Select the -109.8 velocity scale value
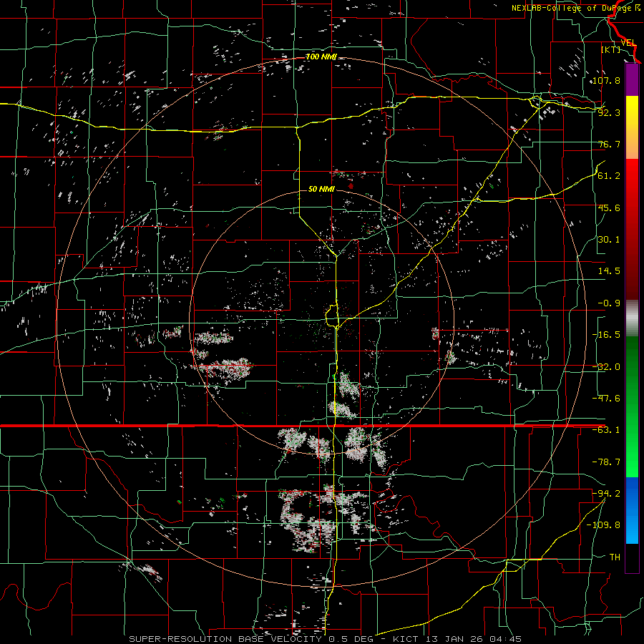The height and width of the screenshot is (644, 644). (x=603, y=525)
